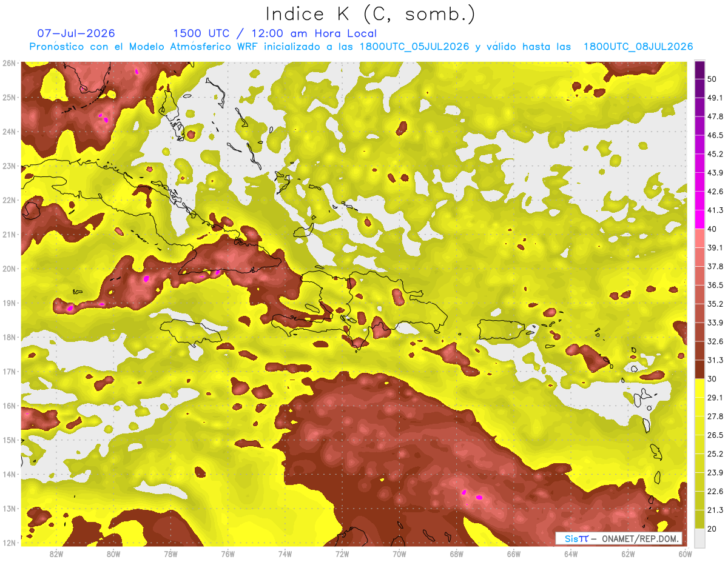Click the latitude label "12N"
The image size is (728, 562).
(x=8, y=543)
